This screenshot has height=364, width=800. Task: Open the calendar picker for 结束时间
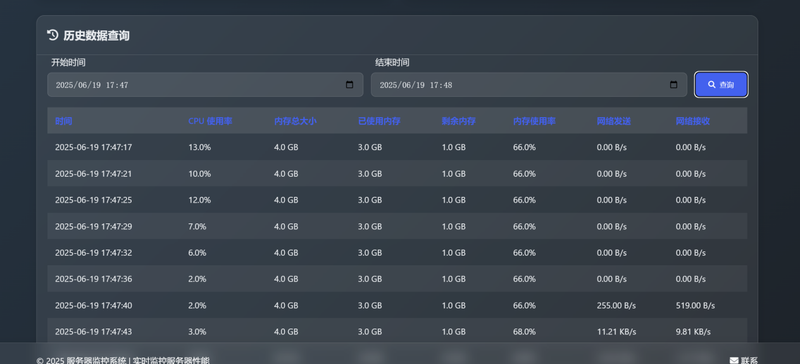coord(673,85)
